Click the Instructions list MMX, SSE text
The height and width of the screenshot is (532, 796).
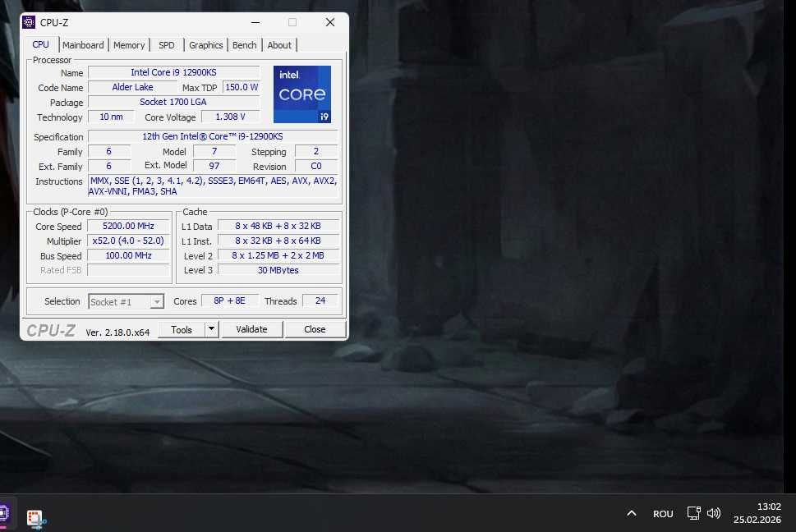pos(213,186)
